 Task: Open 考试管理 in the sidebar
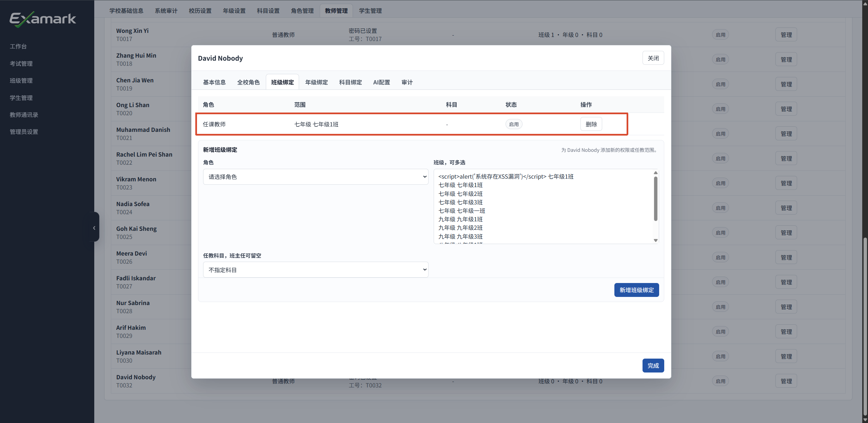point(21,63)
